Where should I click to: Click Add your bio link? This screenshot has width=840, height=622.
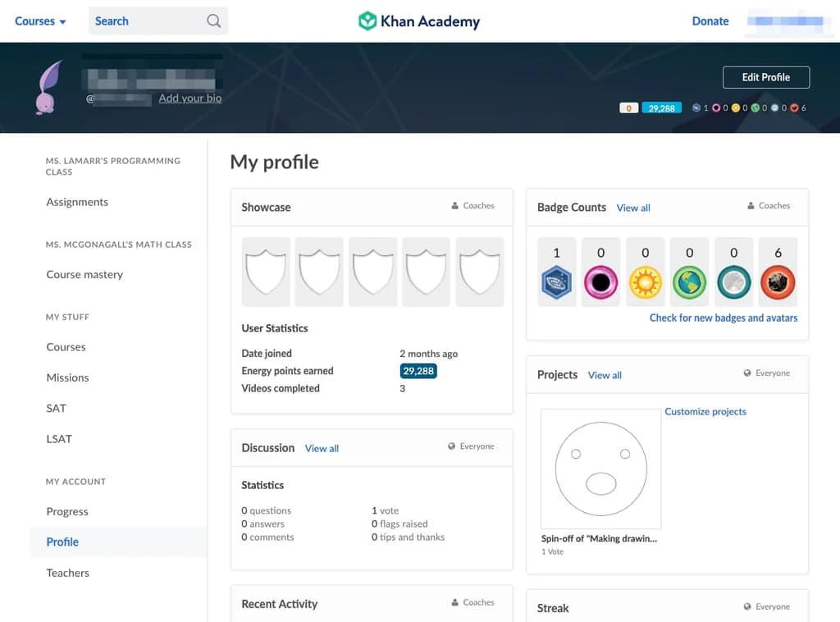pos(190,98)
